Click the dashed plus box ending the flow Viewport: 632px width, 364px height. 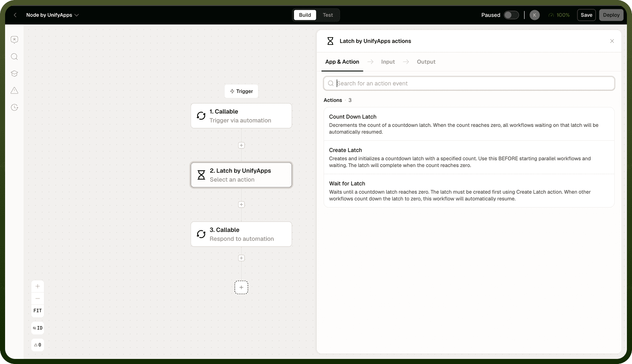(x=241, y=287)
